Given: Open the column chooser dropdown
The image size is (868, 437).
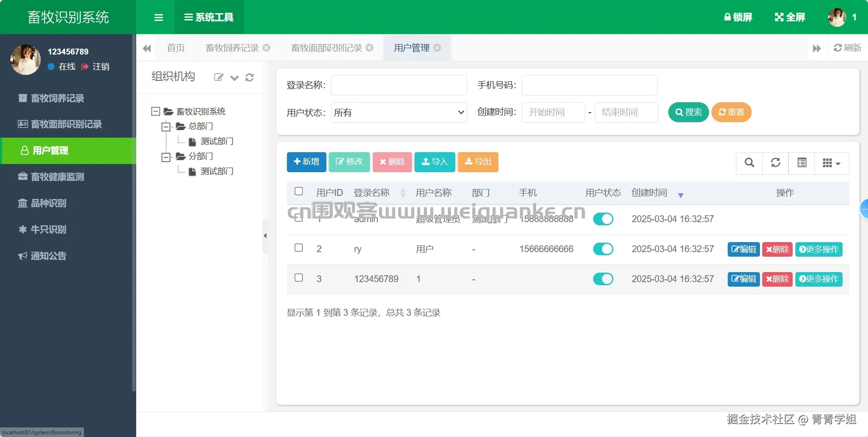Looking at the screenshot, I should point(832,163).
